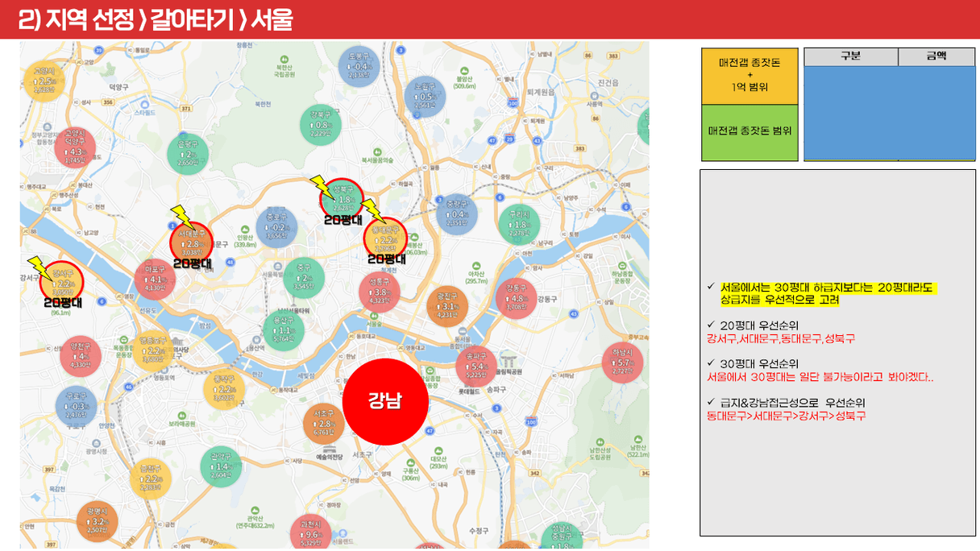Select the 하남시 5.7% bubble
The image size is (980, 551).
[x=622, y=362]
